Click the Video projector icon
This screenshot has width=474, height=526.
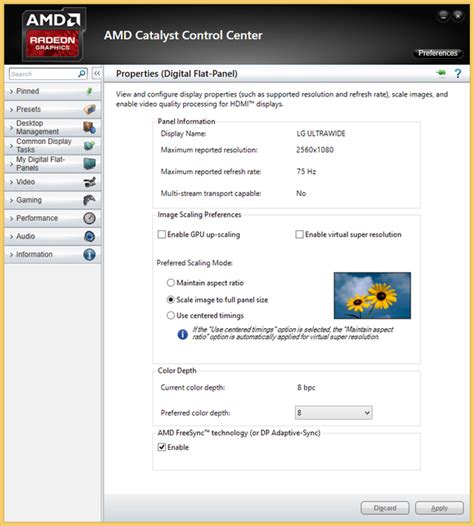[x=90, y=182]
